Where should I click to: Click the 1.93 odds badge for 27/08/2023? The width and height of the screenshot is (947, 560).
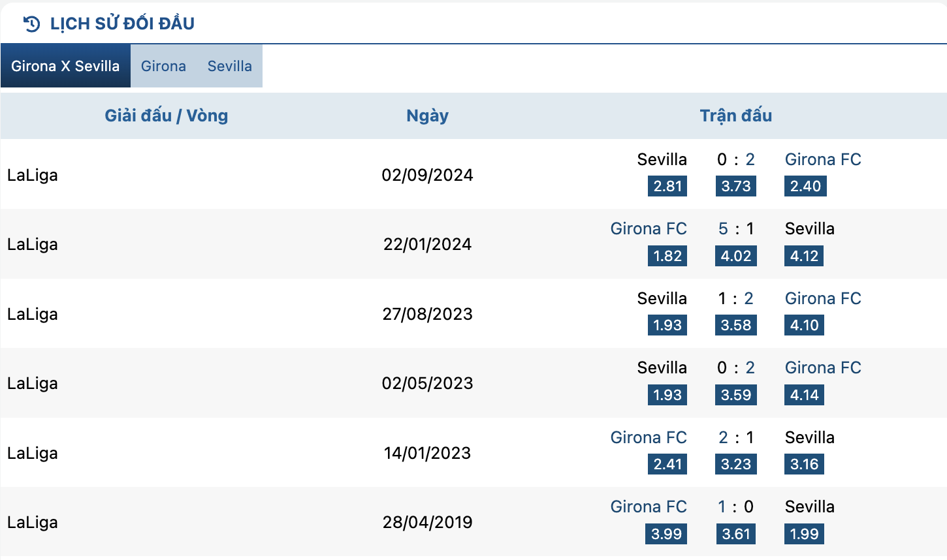[x=667, y=325]
